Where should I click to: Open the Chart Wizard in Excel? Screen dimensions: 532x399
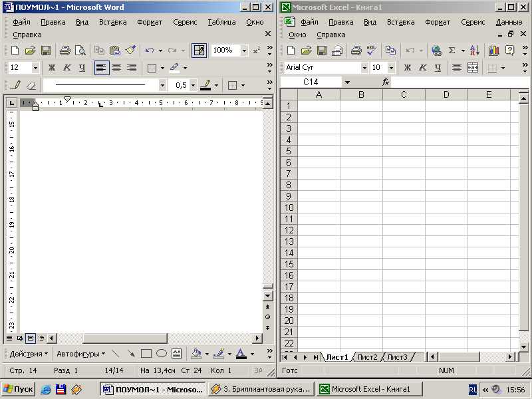point(494,51)
